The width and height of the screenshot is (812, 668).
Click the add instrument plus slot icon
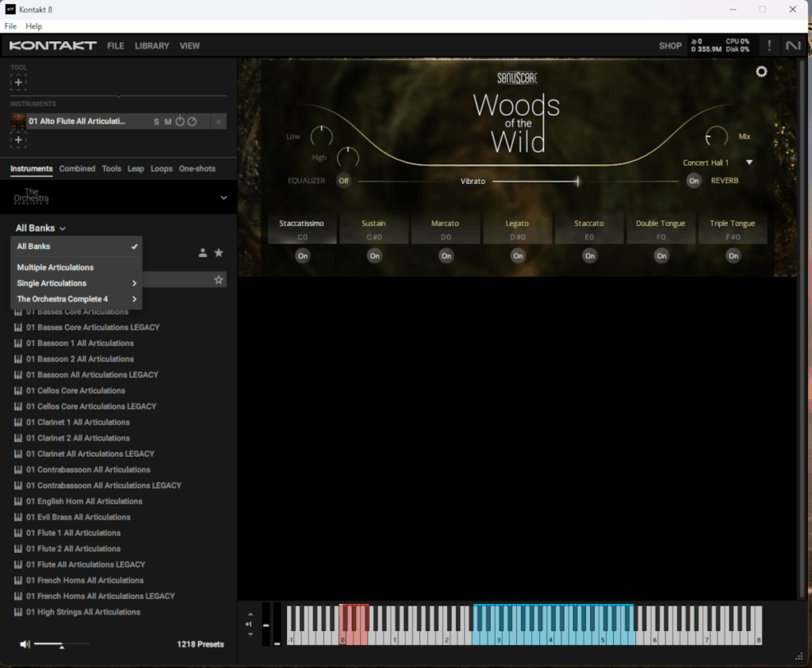18,140
